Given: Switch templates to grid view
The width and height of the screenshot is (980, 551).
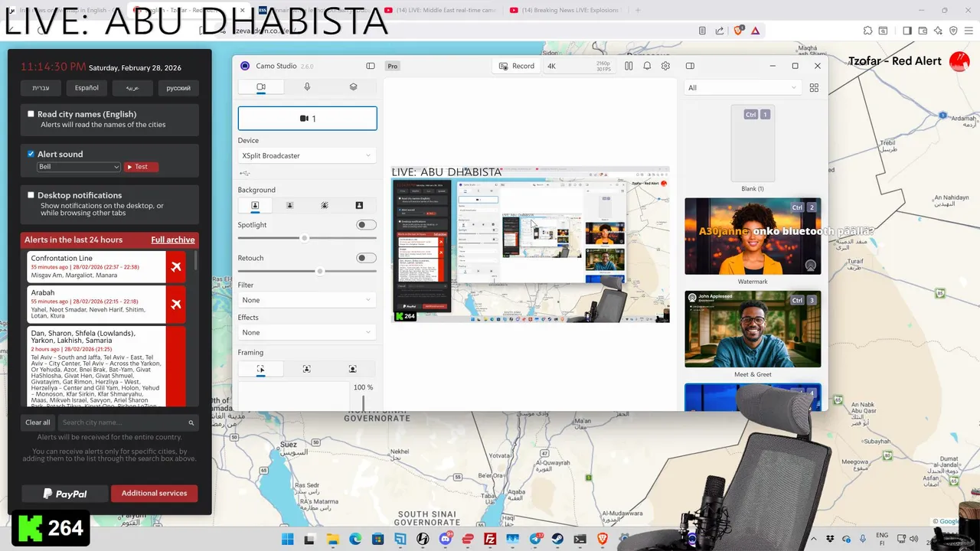Looking at the screenshot, I should tap(814, 87).
